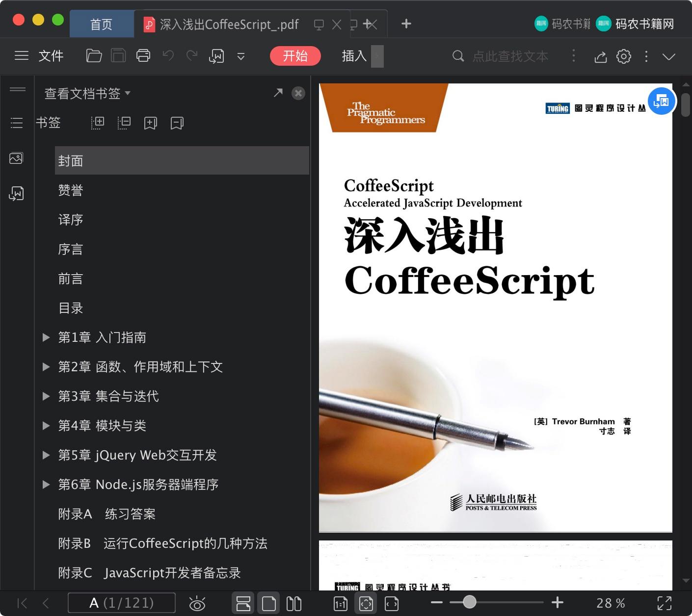Click the add bookmark icon
This screenshot has height=616, width=692.
point(151,123)
